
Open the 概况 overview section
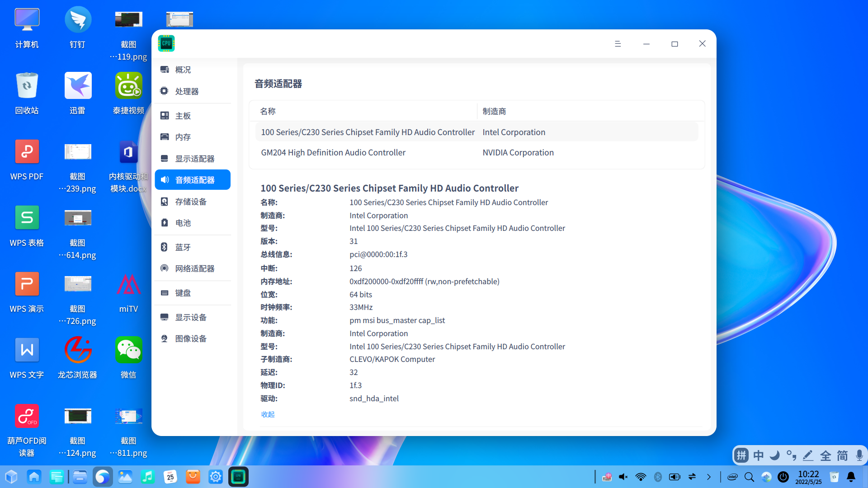(x=193, y=70)
